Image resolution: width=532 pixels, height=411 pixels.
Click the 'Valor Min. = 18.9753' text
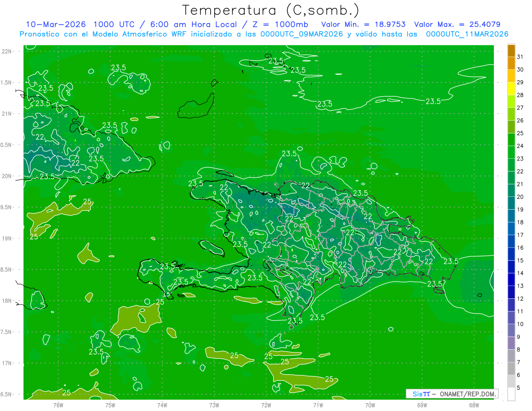click(x=363, y=24)
